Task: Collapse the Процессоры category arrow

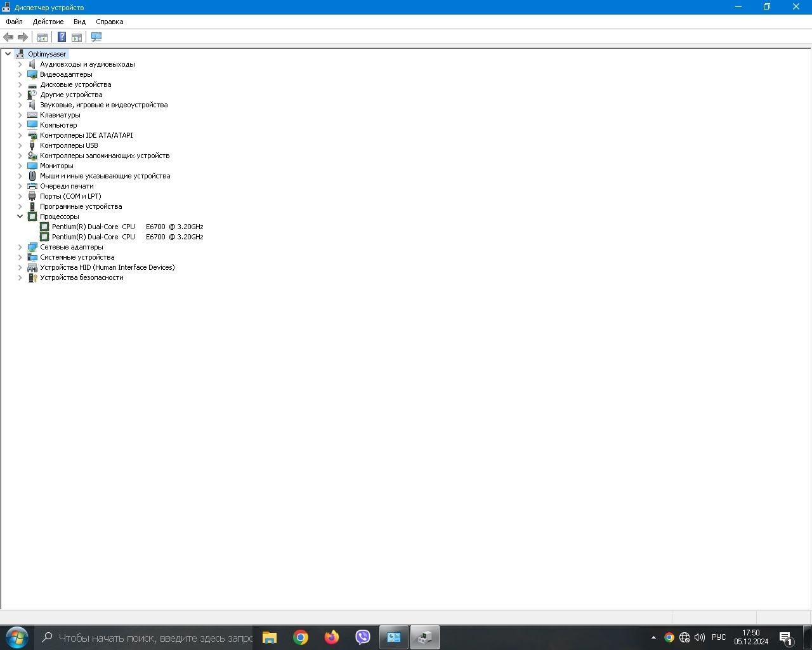Action: 20,216
